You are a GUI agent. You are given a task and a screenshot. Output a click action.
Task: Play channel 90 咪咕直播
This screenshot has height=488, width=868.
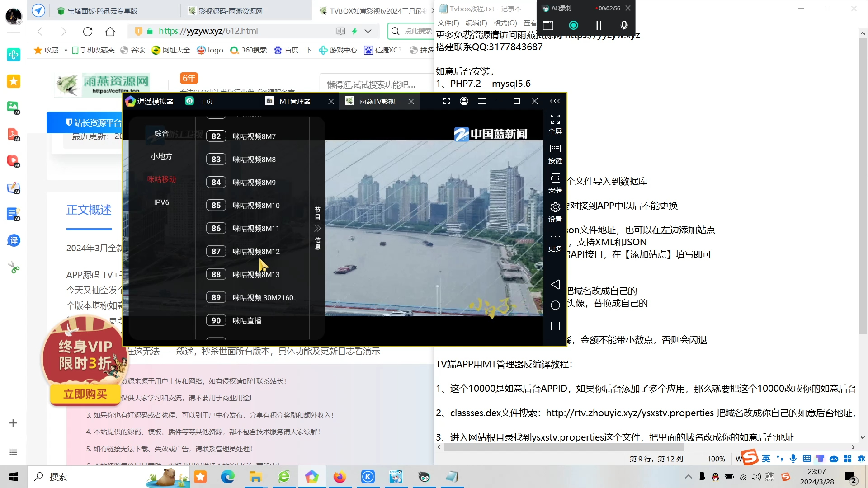(x=254, y=321)
